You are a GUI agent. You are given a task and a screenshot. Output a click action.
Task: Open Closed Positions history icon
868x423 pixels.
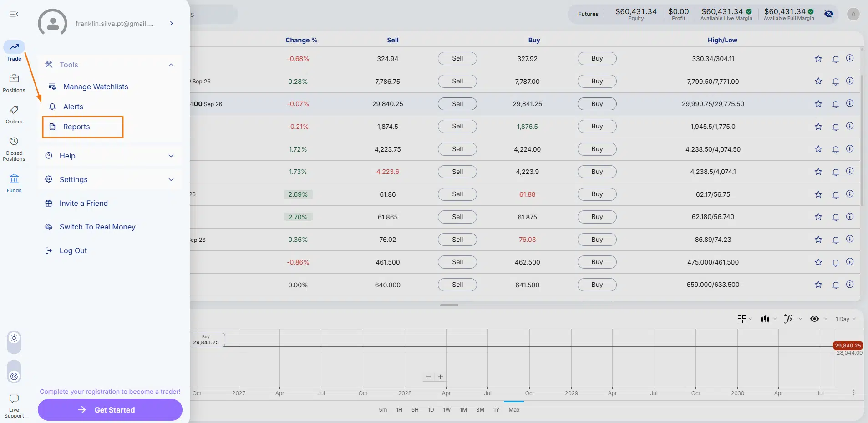[14, 141]
